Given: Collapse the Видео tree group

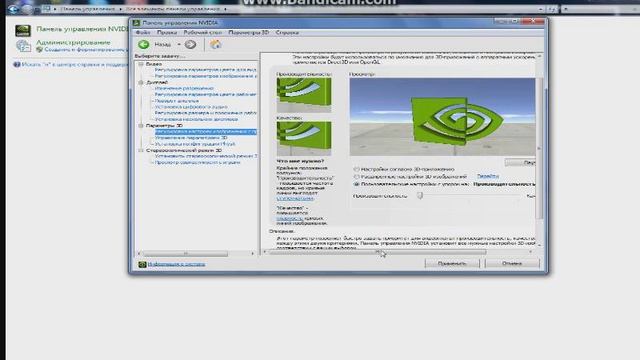Looking at the screenshot, I should pos(141,64).
